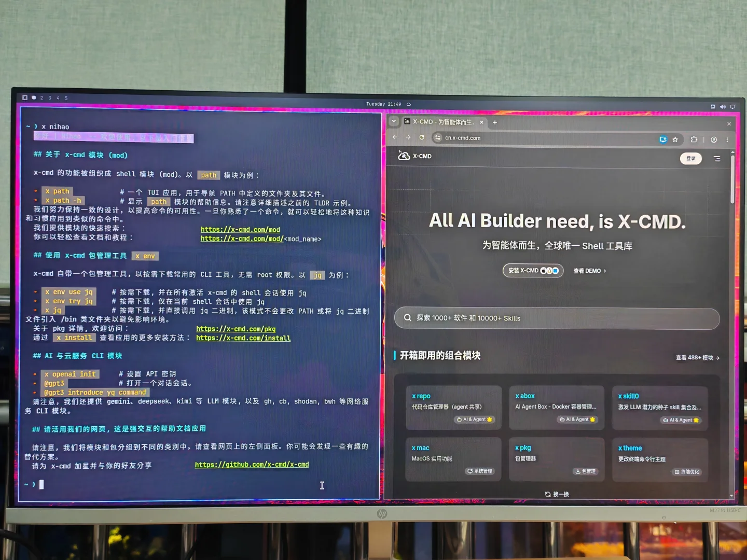The image size is (747, 560).
Task: Click the X-CMD logo in the site header
Action: (414, 156)
